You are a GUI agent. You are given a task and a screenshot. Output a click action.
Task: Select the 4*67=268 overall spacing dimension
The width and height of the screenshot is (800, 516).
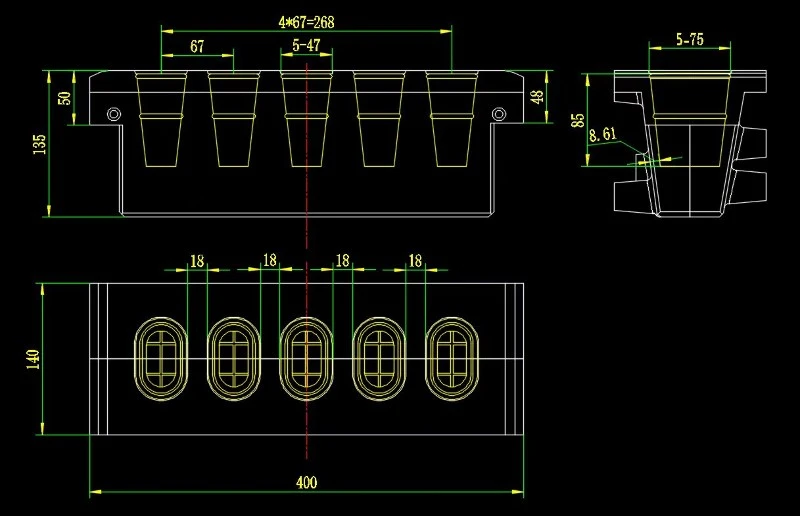(306, 22)
